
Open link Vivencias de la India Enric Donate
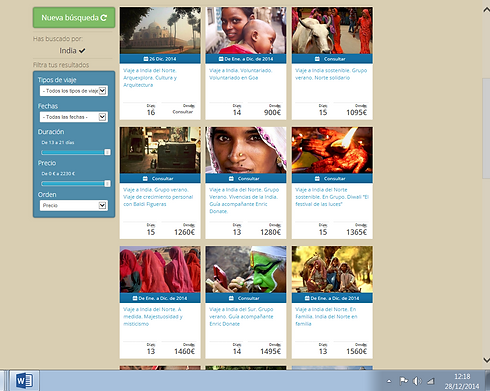(244, 200)
